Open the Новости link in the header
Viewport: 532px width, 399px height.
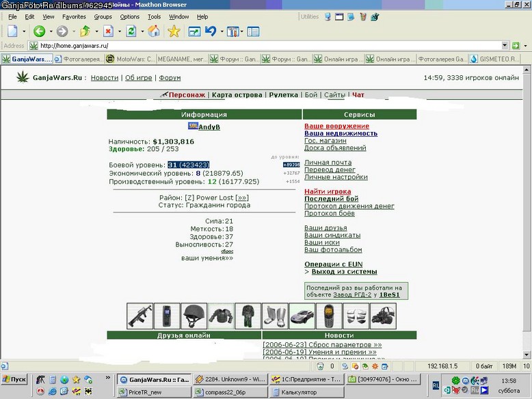click(x=105, y=78)
